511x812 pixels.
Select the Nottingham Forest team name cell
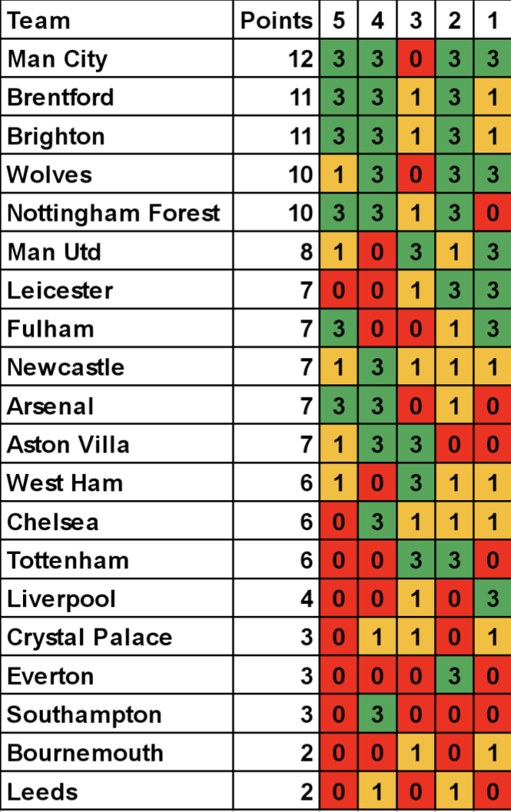coord(113,213)
